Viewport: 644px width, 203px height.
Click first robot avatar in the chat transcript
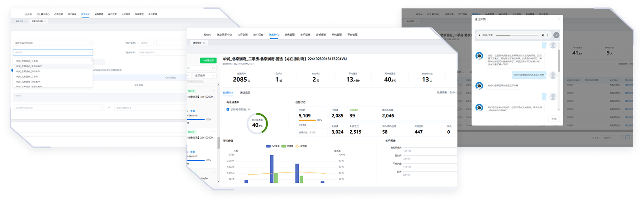[479, 56]
